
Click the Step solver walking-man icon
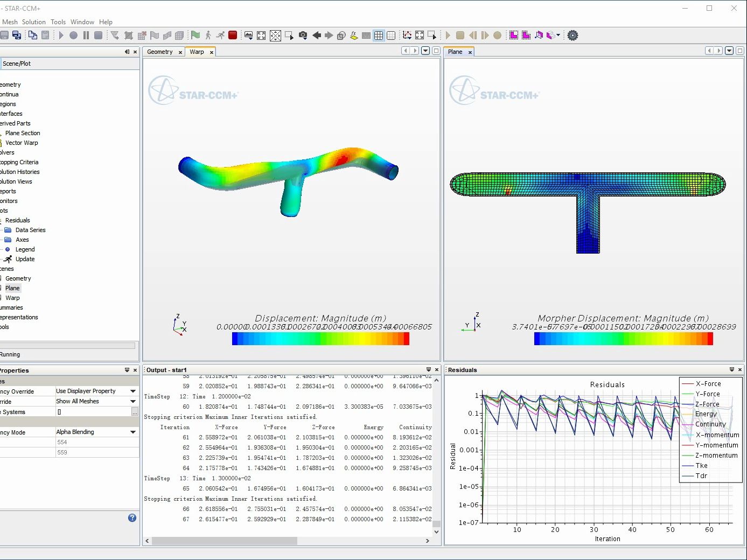[x=208, y=35]
